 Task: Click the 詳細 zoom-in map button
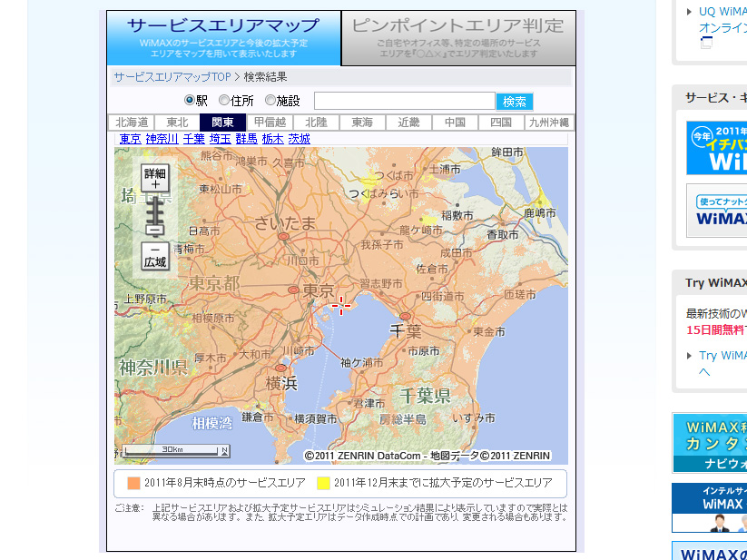pos(155,177)
